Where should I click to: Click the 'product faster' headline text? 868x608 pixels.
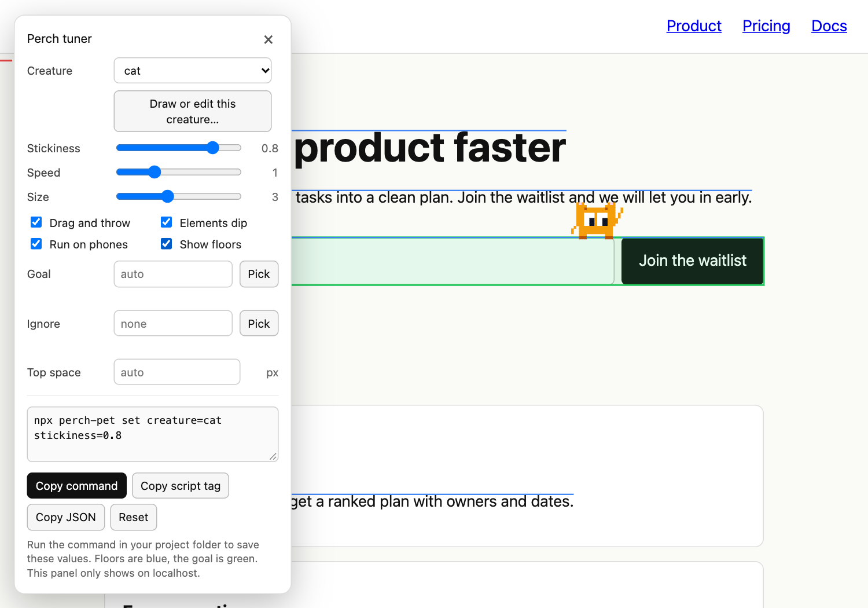[430, 148]
